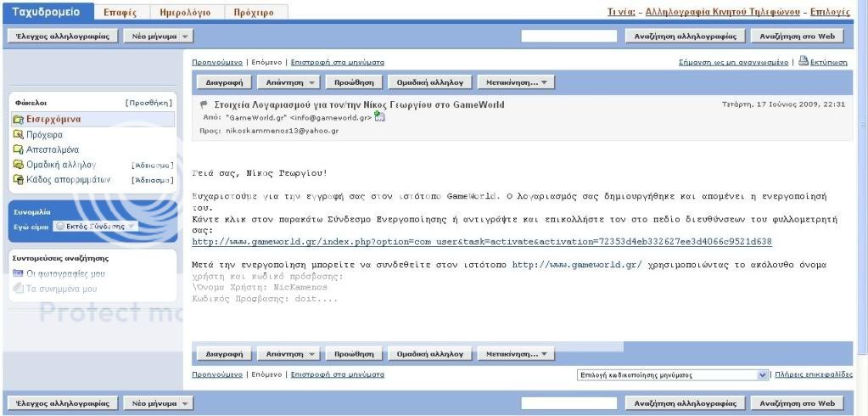
Task: Click the Οι φωτογραφίες μου photos icon
Action: coord(18,273)
